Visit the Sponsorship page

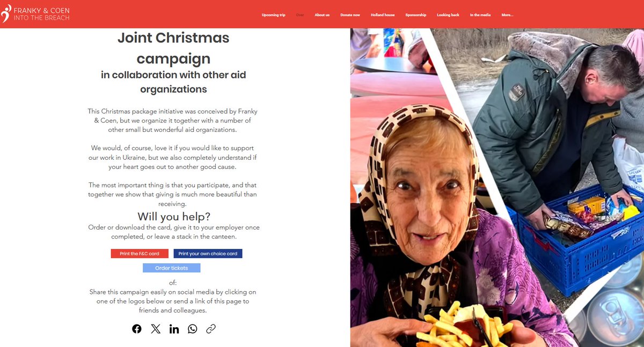coord(416,15)
